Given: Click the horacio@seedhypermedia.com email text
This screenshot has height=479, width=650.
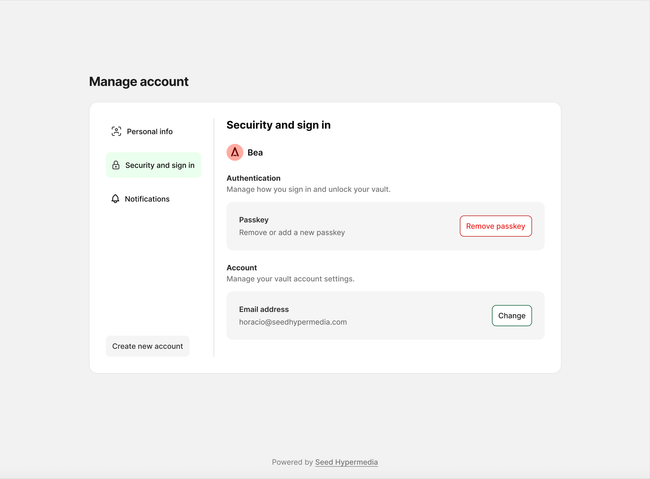Looking at the screenshot, I should [x=293, y=322].
